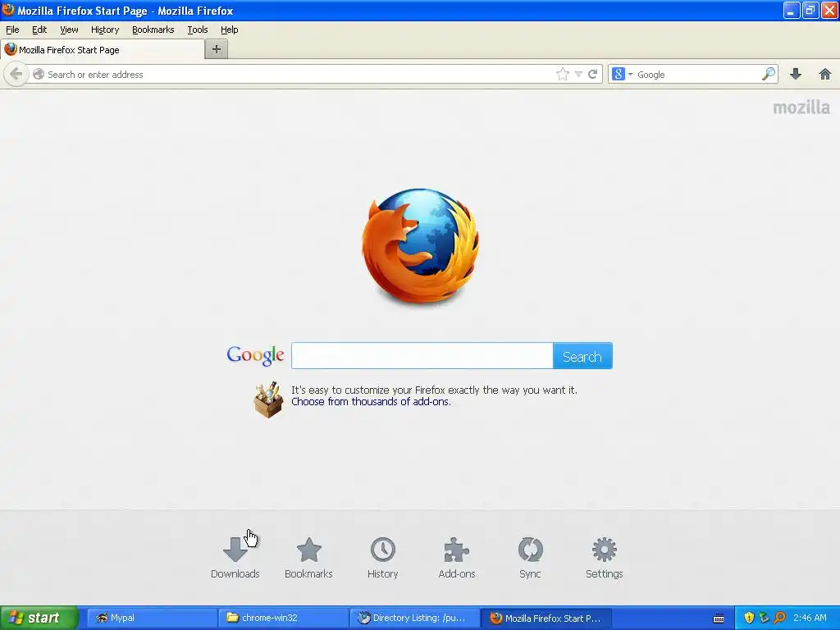Switch to Directory Listing taskbar window
Image resolution: width=840 pixels, height=630 pixels.
point(415,618)
